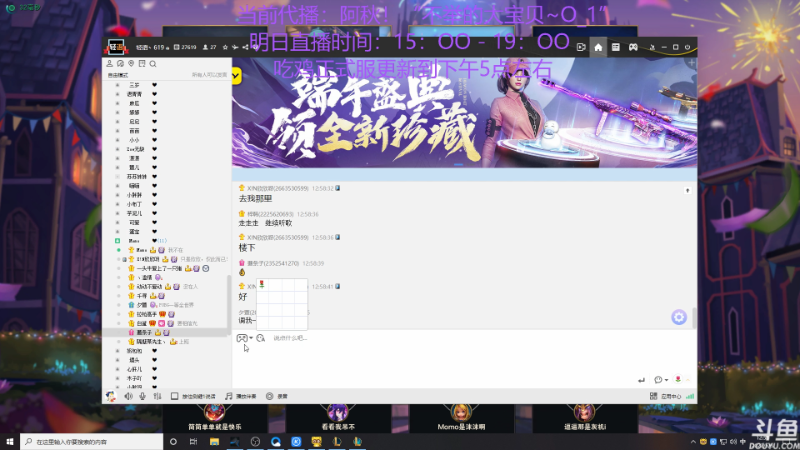Select the highlighted pink-icon user row
The image size is (800, 450).
point(166,332)
